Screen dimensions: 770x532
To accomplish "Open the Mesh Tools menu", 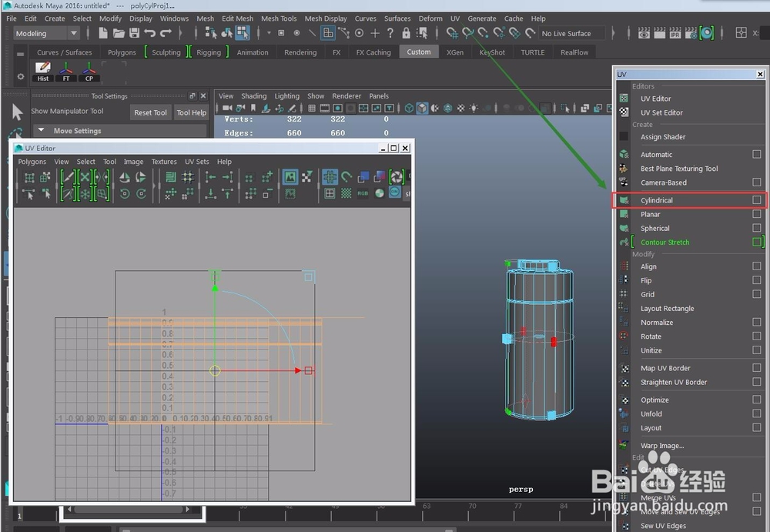I will tap(279, 18).
